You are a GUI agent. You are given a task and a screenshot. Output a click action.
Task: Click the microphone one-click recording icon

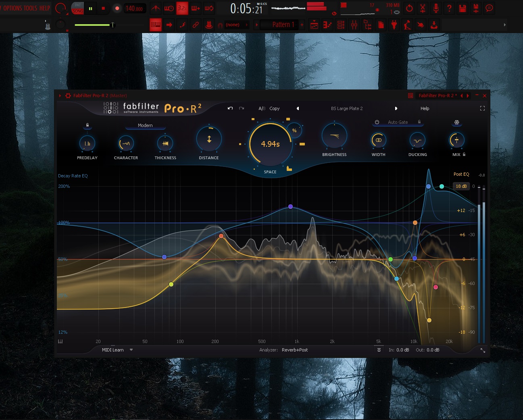[x=436, y=8]
